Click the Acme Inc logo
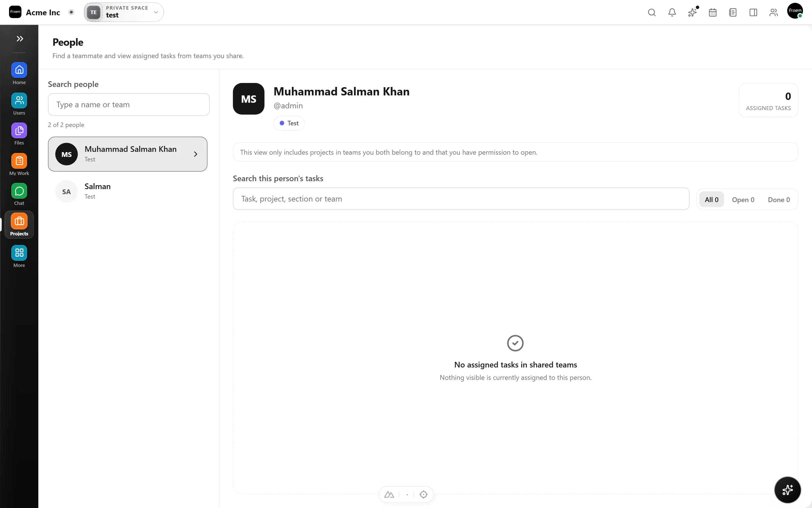Screen dimensions: 812x508 [15, 12]
